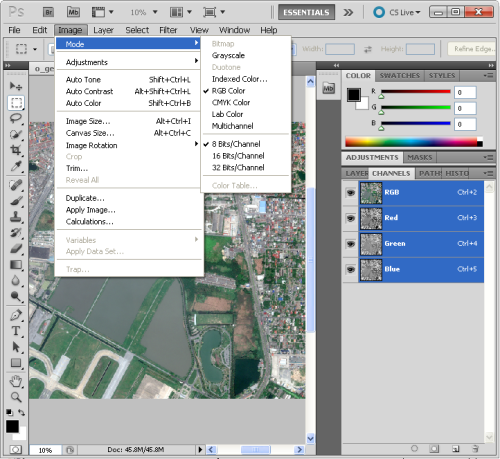Select the Horizontal Type tool
The image size is (500, 459).
pos(16,331)
